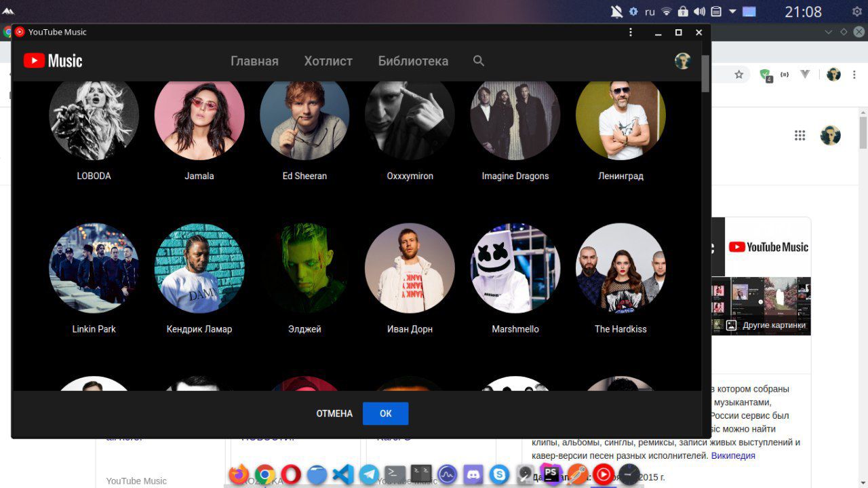Open the green shield extension in Chrome
Screen dimensions: 868x488
765,75
